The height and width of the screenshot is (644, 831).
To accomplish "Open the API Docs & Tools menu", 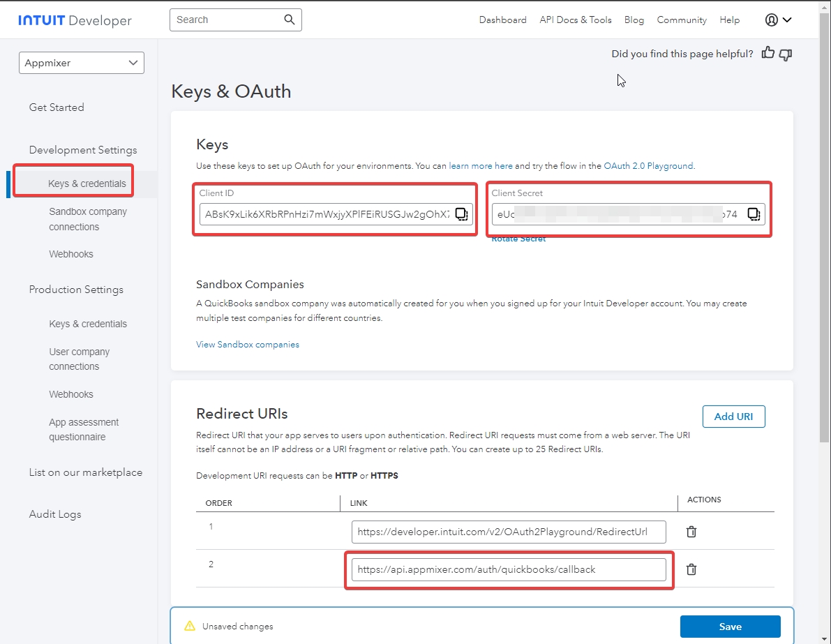I will [575, 20].
